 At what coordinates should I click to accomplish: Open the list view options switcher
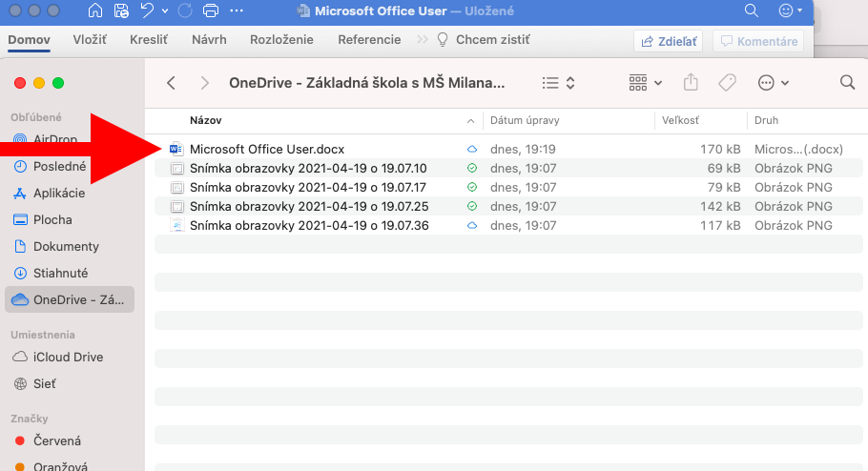click(x=558, y=83)
